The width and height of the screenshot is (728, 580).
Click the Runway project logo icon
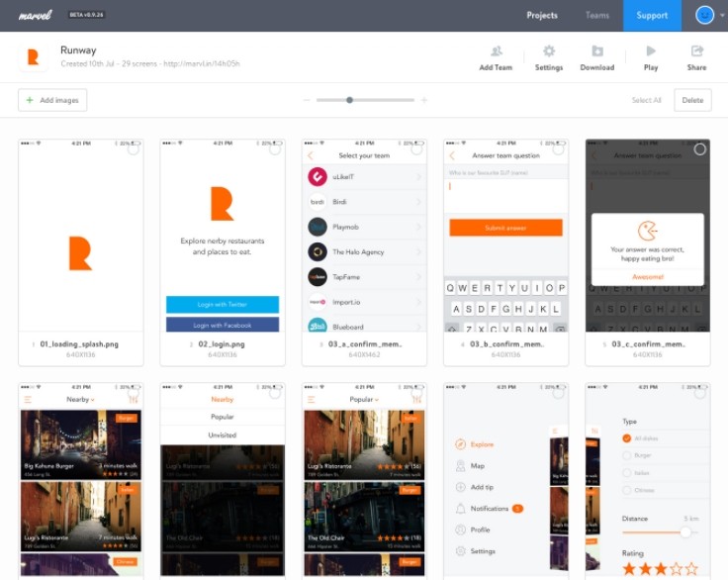(x=34, y=56)
